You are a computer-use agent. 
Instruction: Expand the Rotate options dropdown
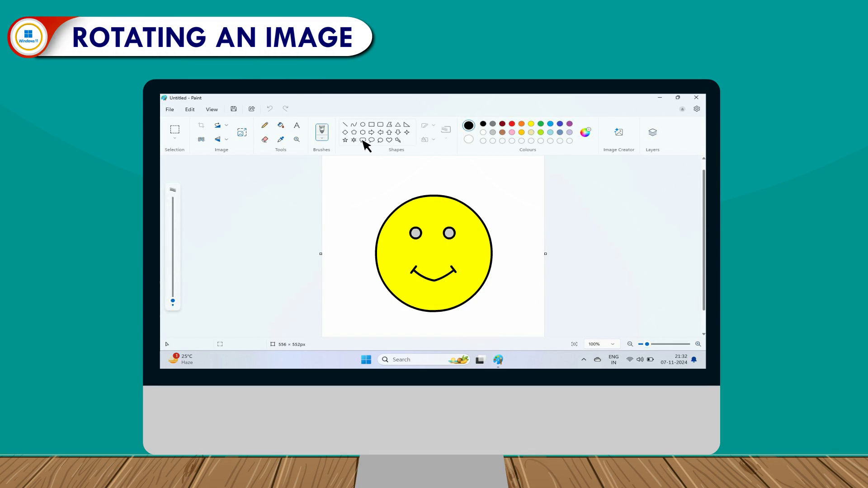(226, 125)
